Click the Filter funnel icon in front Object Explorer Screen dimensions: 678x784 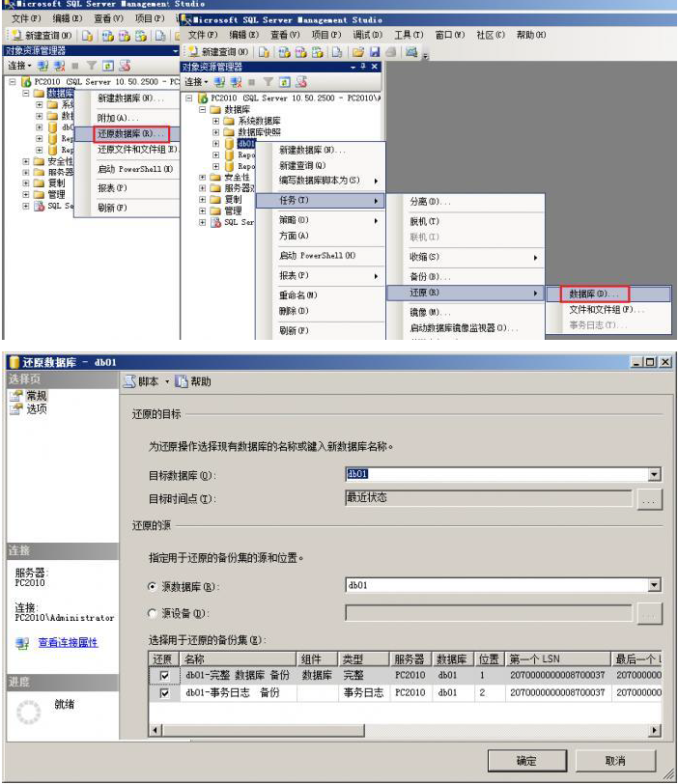[268, 82]
